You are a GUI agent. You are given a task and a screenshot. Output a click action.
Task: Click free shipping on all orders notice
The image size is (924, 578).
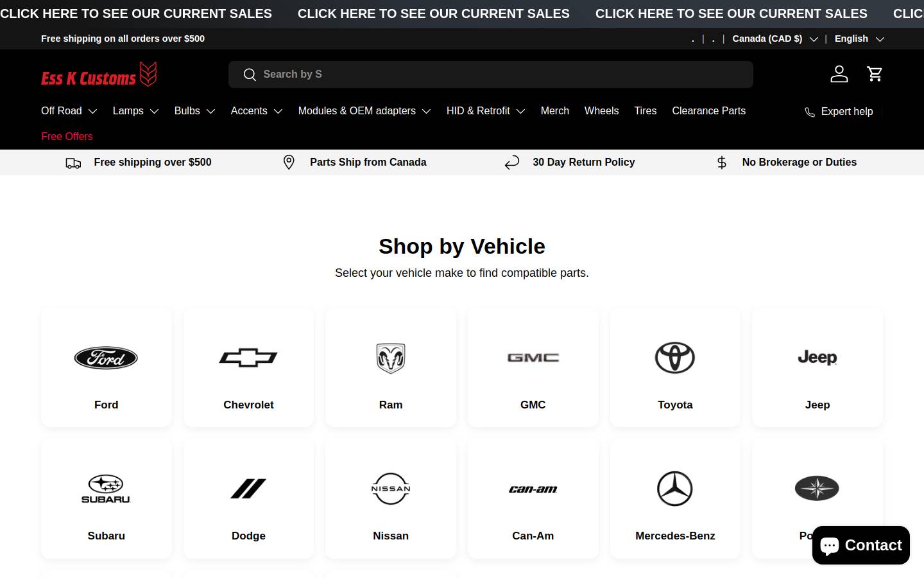[x=123, y=39]
